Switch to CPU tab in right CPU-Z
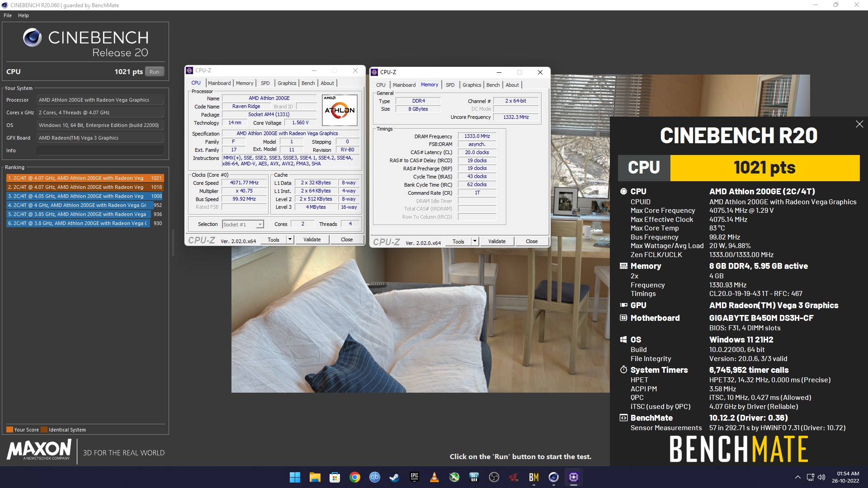 coord(381,85)
